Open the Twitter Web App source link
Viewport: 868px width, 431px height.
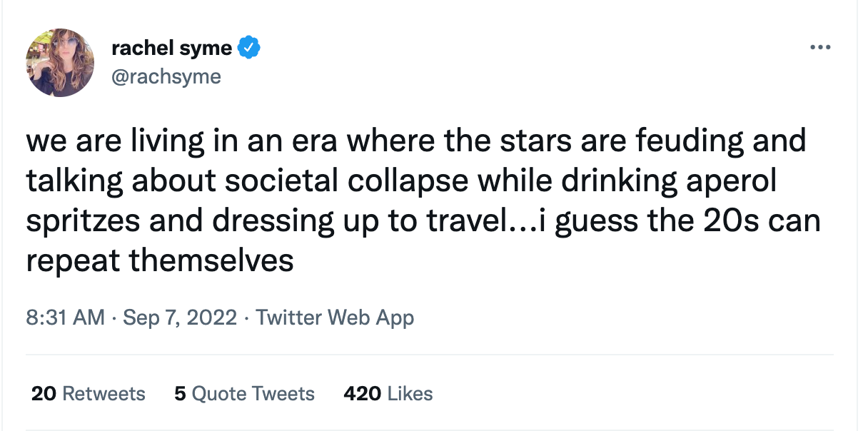[x=335, y=318]
